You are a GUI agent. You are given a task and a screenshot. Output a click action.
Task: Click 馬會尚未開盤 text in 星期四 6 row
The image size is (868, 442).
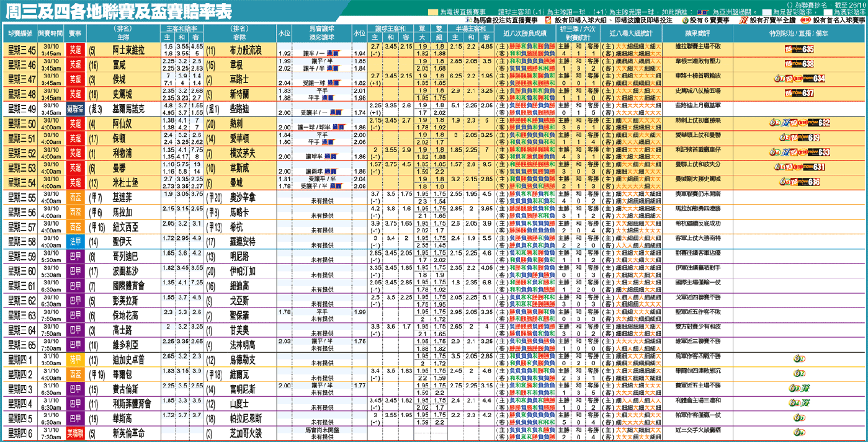pyautogui.click(x=322, y=430)
